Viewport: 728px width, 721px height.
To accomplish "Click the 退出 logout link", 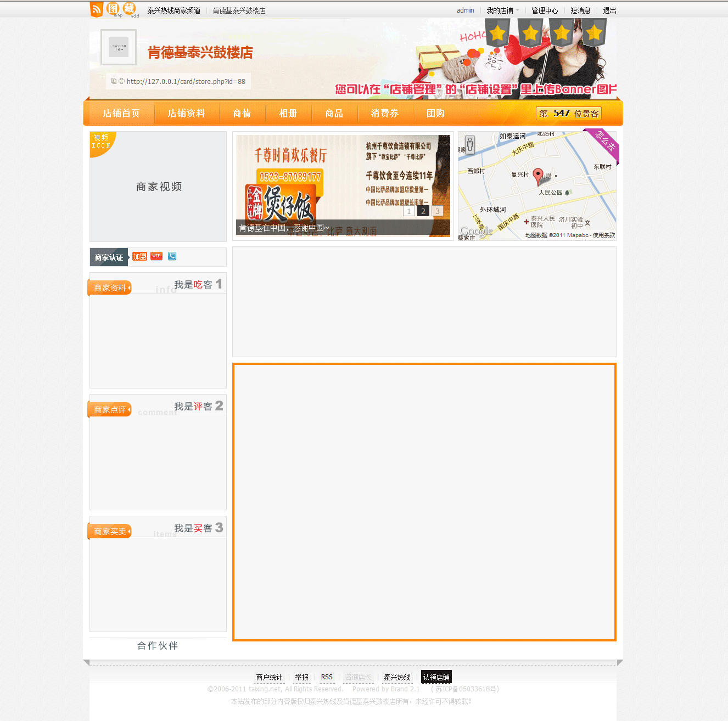I will pyautogui.click(x=609, y=10).
